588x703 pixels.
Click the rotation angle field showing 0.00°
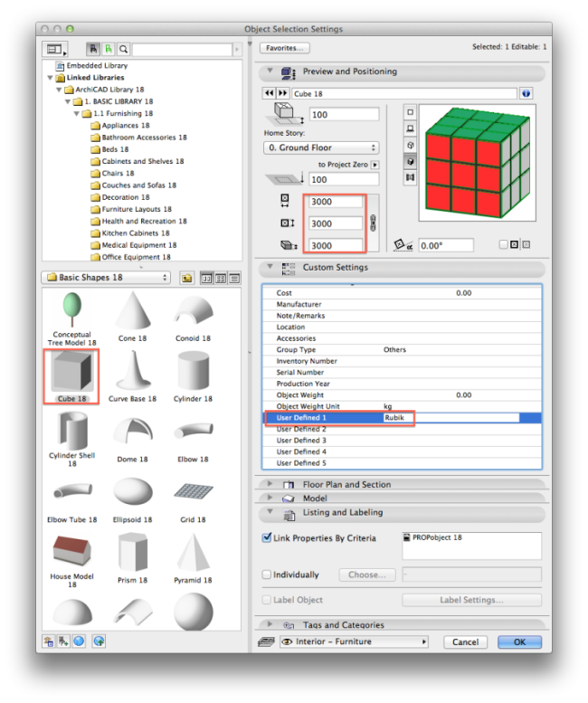click(445, 246)
